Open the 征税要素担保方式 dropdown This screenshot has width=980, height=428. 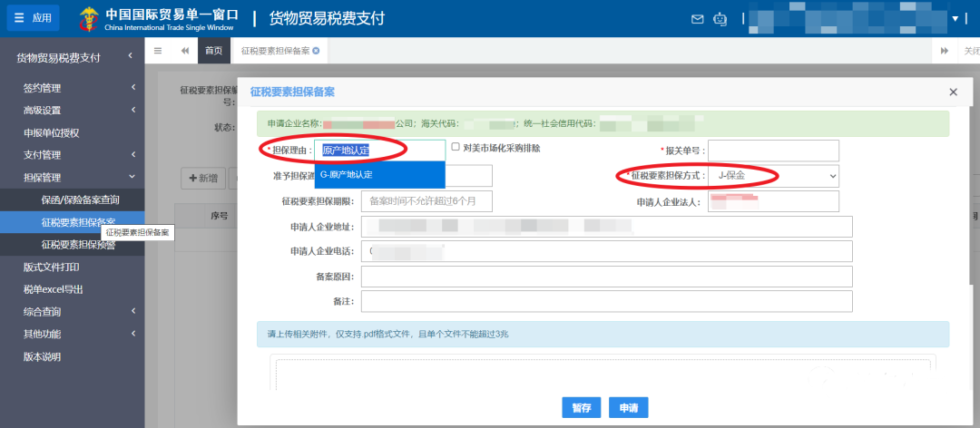tap(773, 175)
